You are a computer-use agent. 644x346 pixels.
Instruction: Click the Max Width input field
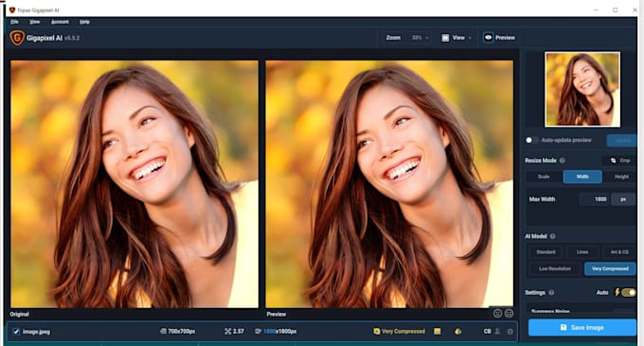tap(595, 199)
